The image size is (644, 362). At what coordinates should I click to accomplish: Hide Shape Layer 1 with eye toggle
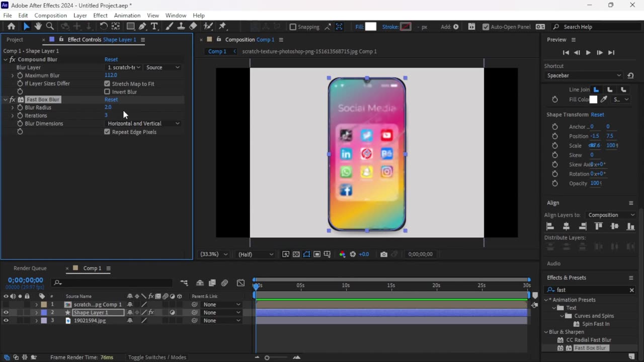point(6,313)
